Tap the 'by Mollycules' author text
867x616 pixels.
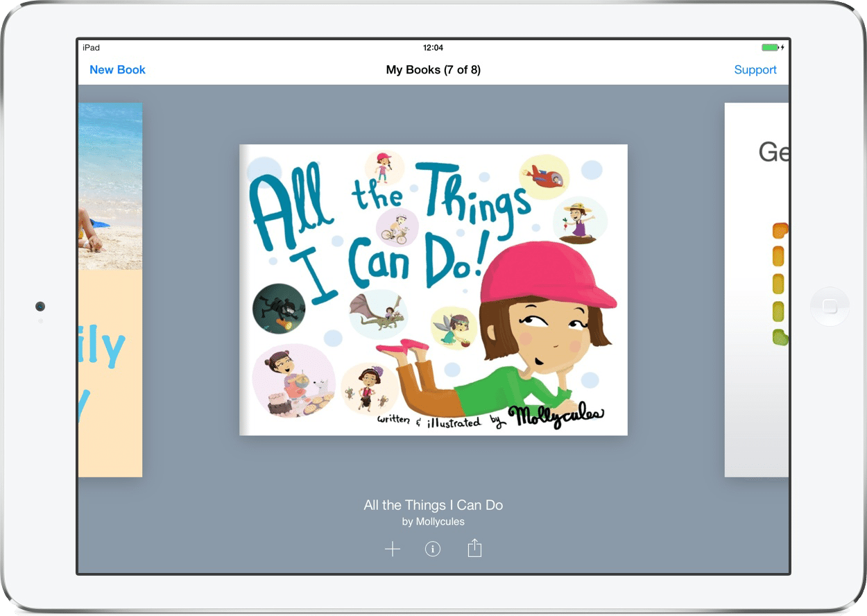point(433,522)
